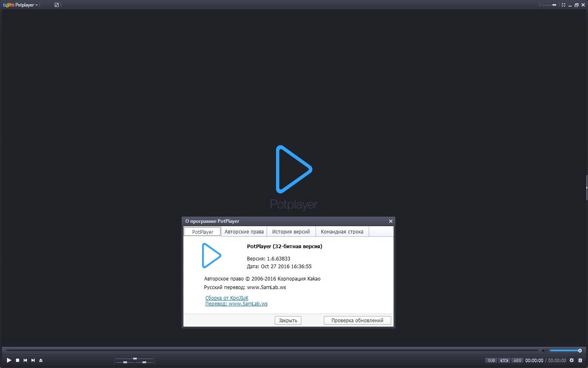Click the Авторское право Kakao line
Viewport: 588px width, 368px height.
coord(262,279)
